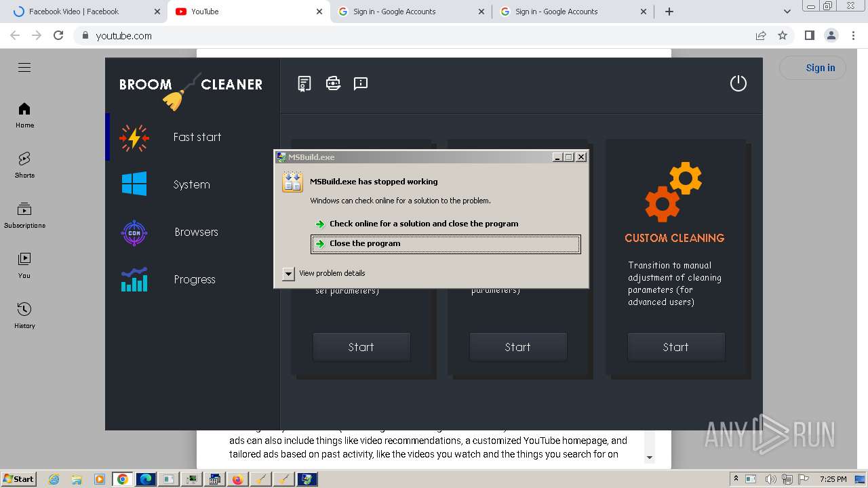Close the Facebook Video tab
Image resolution: width=868 pixels, height=488 pixels.
coord(157,12)
